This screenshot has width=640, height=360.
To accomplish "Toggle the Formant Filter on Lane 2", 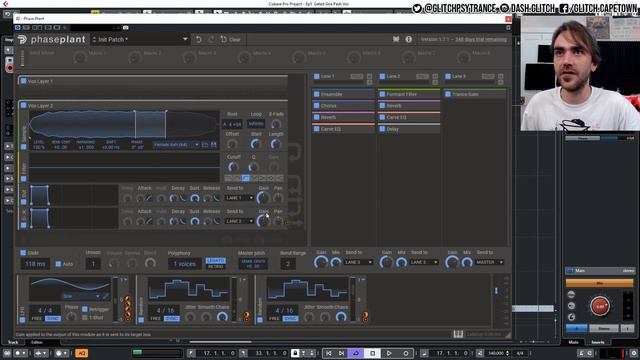I will (382, 94).
